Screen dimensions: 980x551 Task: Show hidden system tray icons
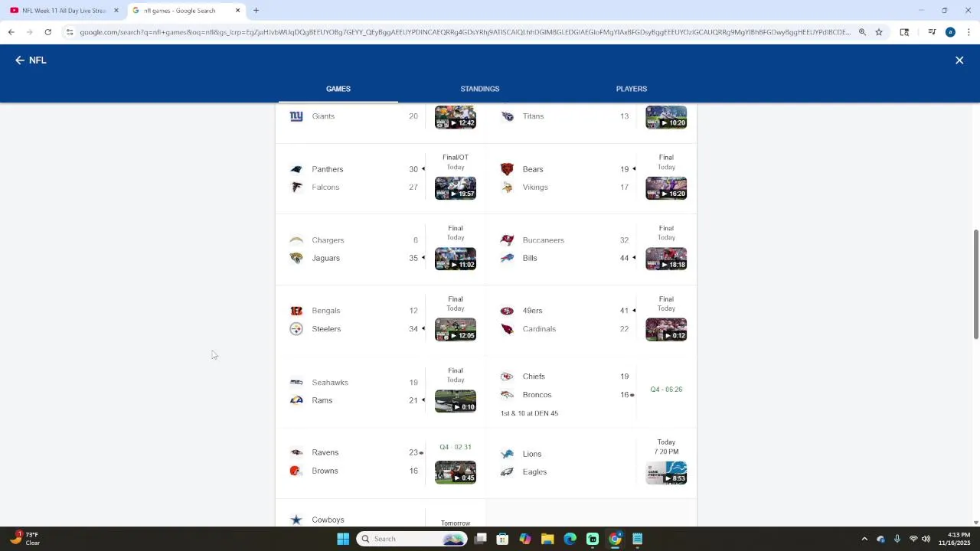pos(864,539)
